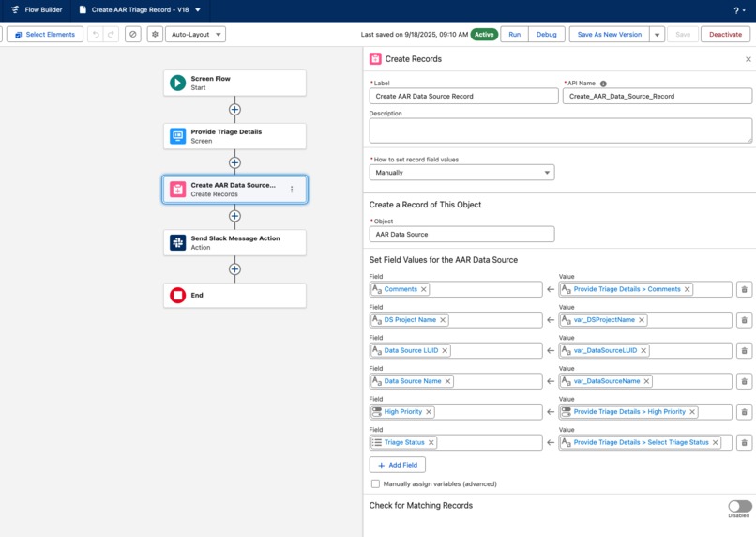
Task: Click Add Field button
Action: click(398, 465)
